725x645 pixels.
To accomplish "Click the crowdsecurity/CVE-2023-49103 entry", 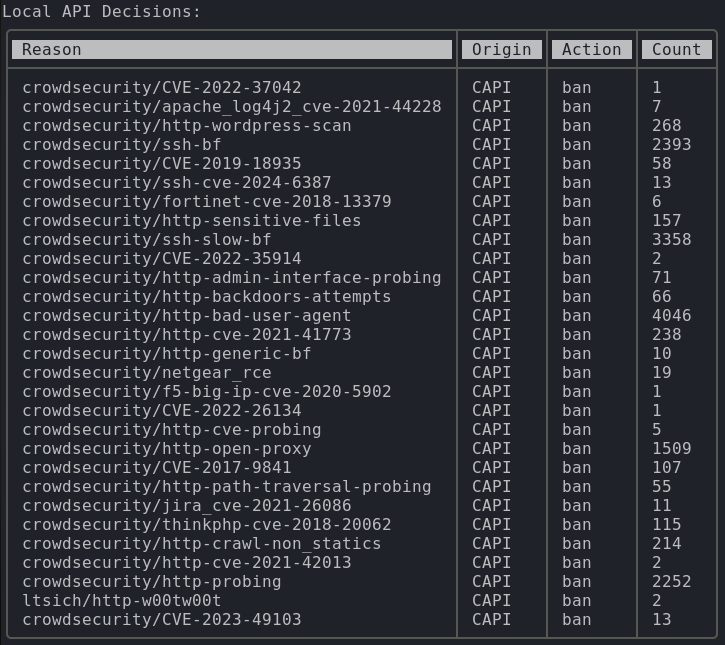I will (x=162, y=620).
